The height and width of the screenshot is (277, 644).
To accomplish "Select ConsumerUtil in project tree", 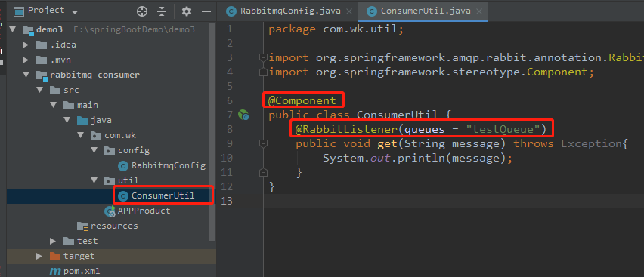I will 163,195.
